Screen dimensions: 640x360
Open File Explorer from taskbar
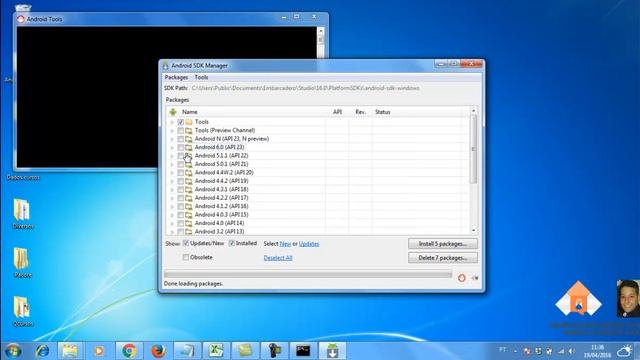pyautogui.click(x=70, y=351)
